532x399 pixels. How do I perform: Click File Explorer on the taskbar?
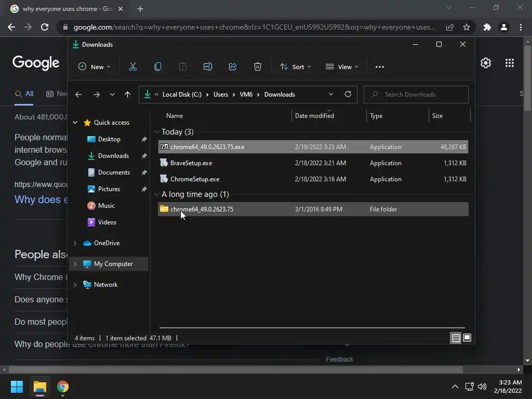point(39,387)
